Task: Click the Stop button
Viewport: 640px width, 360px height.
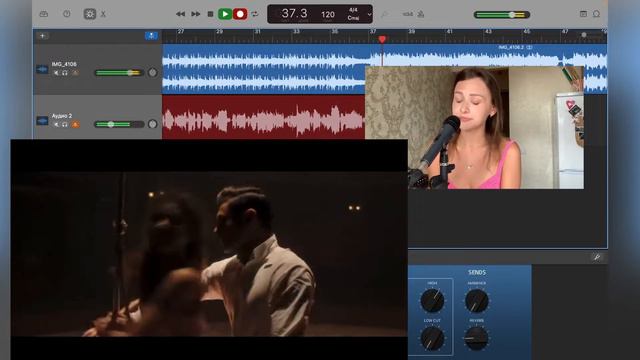Action: (x=211, y=14)
